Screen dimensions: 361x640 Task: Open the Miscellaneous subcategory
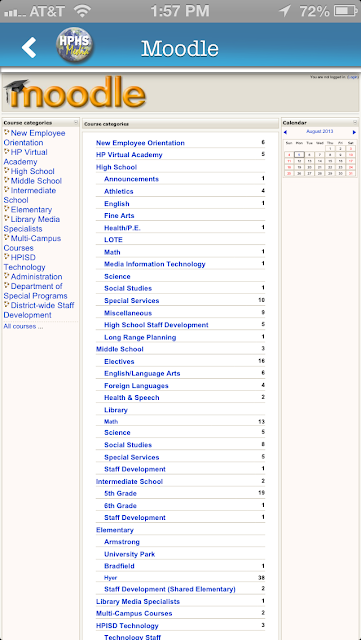128,313
